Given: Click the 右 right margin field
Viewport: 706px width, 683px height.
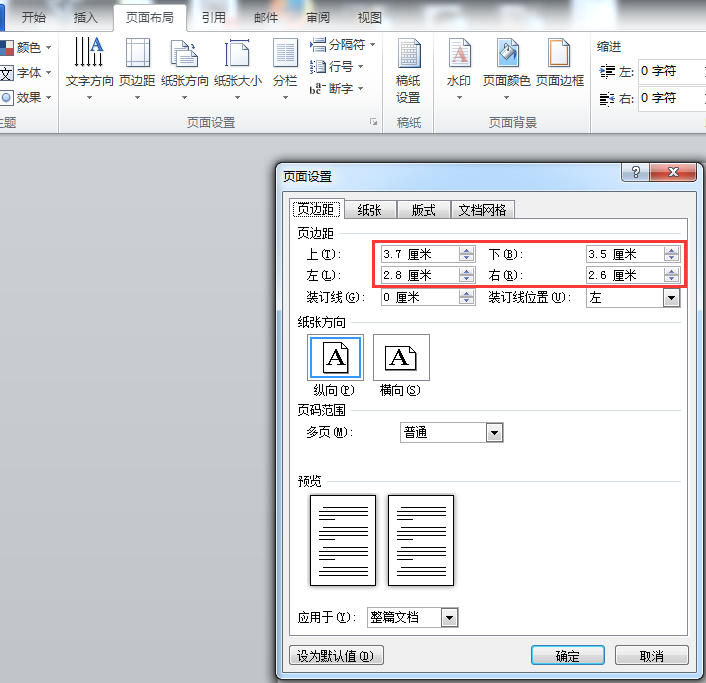Looking at the screenshot, I should 625,275.
